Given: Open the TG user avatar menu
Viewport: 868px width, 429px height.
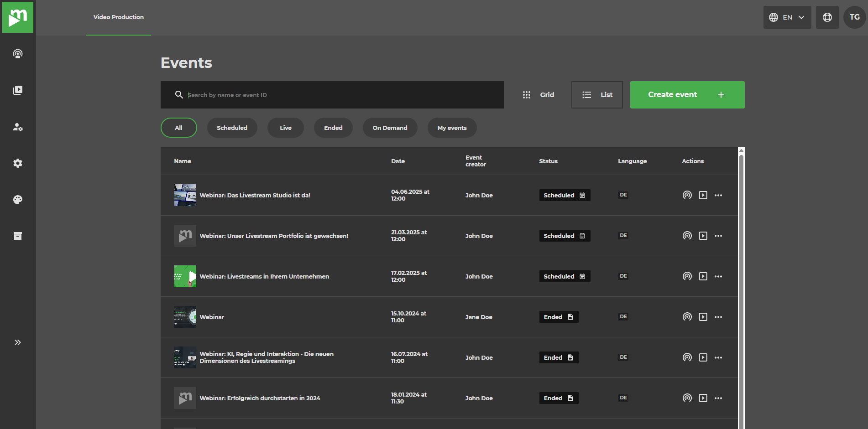Looking at the screenshot, I should coord(855,17).
